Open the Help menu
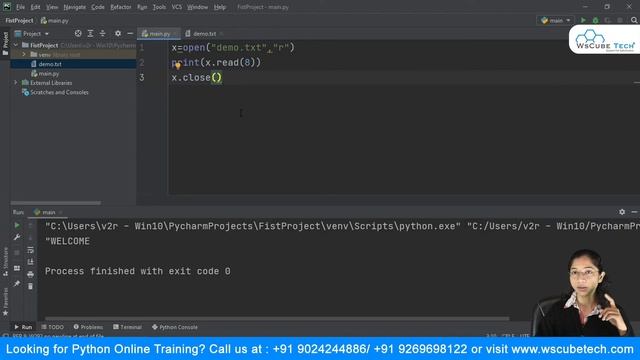 220,7
